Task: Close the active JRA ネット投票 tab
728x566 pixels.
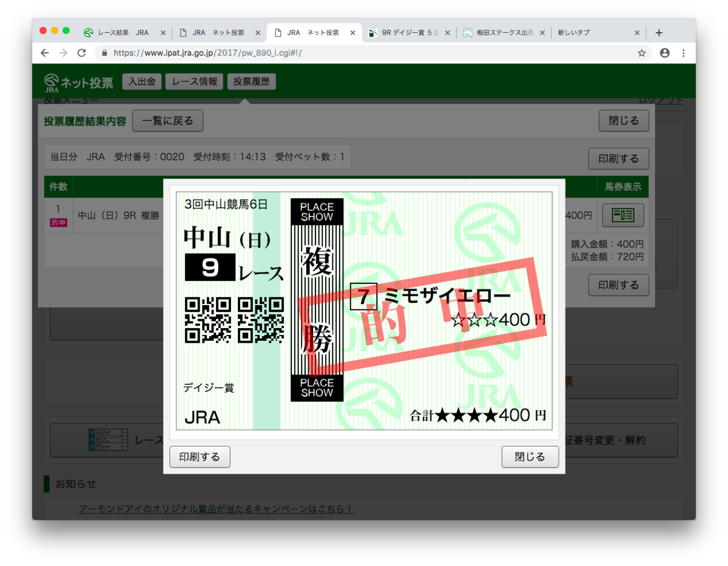Action: pos(352,33)
